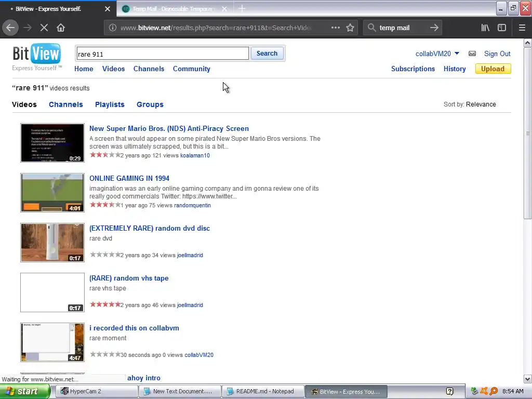Stop page loading with the X button
Image resolution: width=532 pixels, height=399 pixels.
(44, 28)
